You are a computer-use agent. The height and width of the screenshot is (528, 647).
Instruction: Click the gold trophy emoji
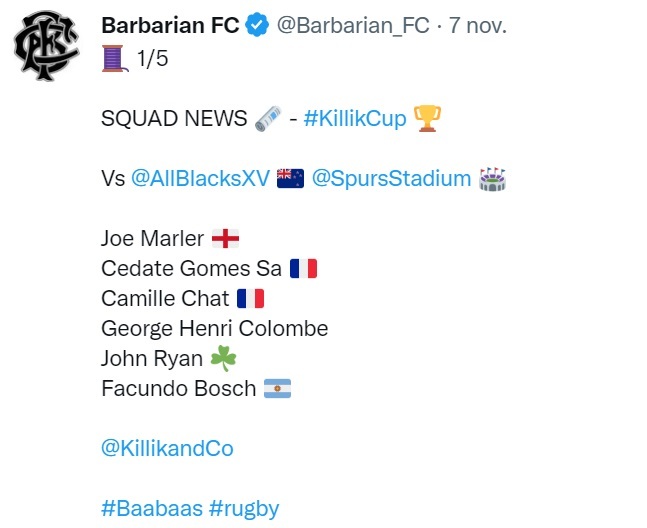point(427,119)
